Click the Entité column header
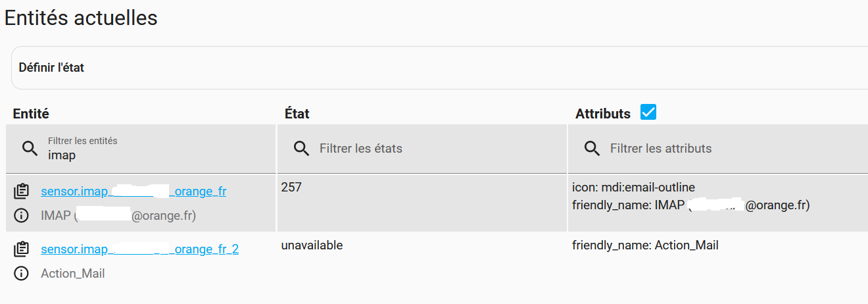 pos(31,114)
